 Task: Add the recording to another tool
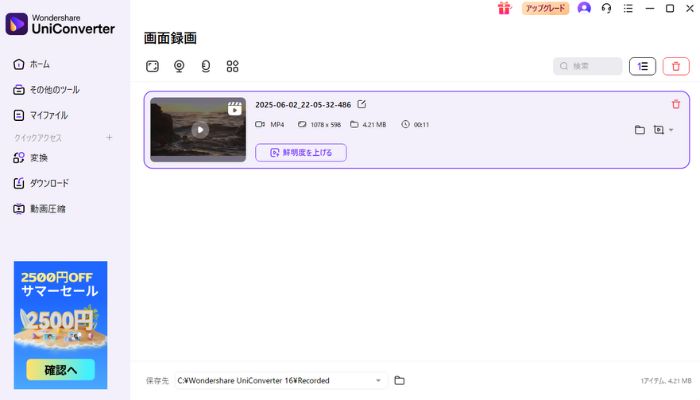pos(658,130)
